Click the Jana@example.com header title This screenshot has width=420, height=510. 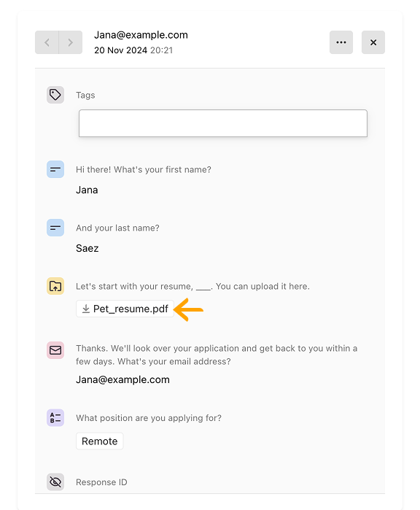(x=141, y=35)
